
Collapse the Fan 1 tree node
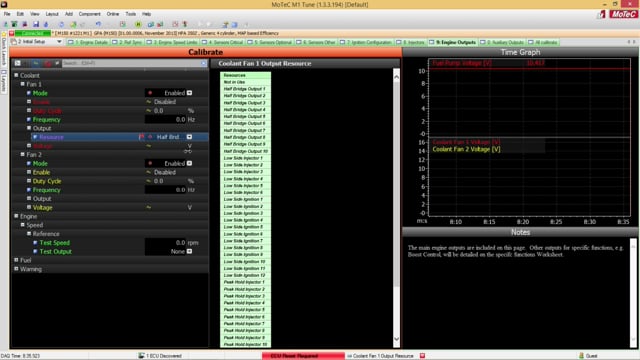point(23,84)
